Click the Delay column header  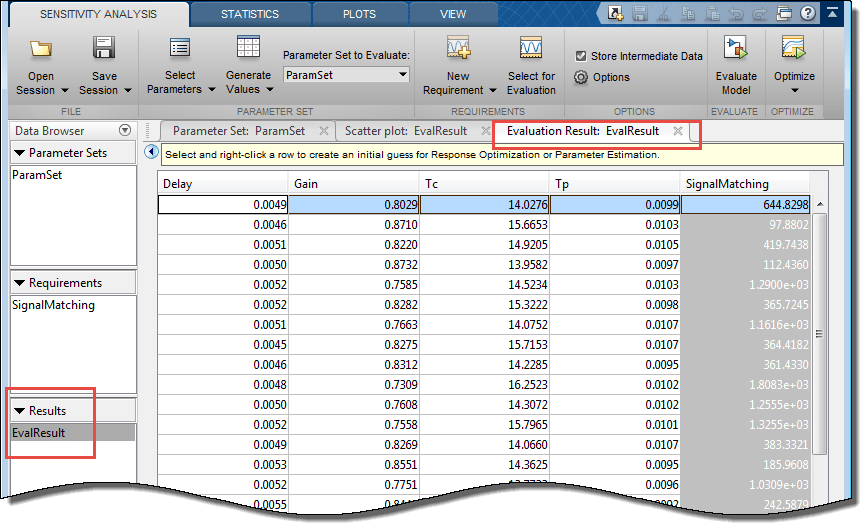[x=223, y=184]
